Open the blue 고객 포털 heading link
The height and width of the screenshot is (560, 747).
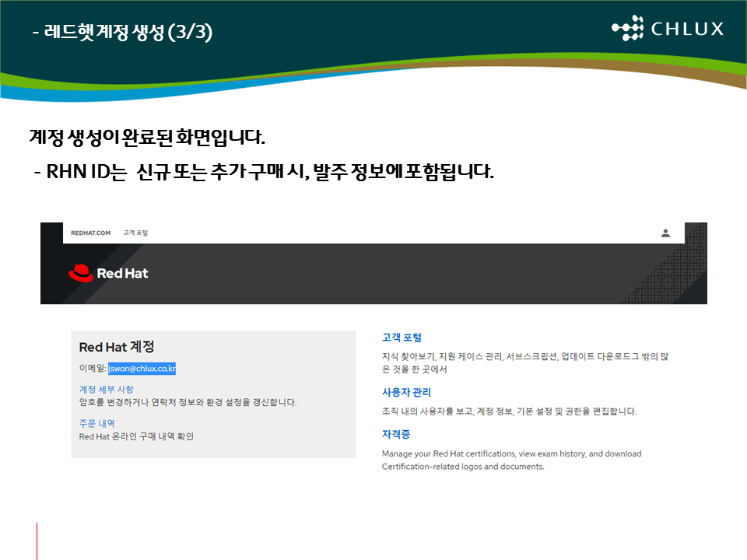coord(402,338)
